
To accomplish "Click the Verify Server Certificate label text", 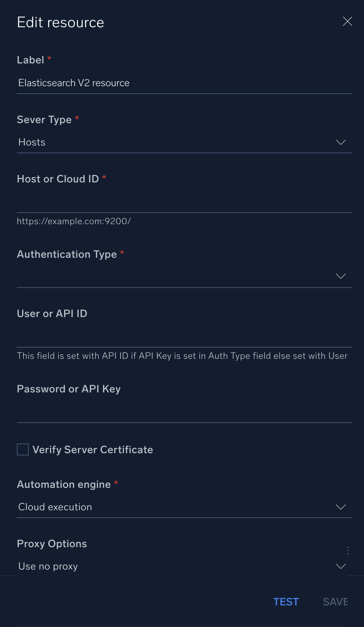I will coord(92,450).
